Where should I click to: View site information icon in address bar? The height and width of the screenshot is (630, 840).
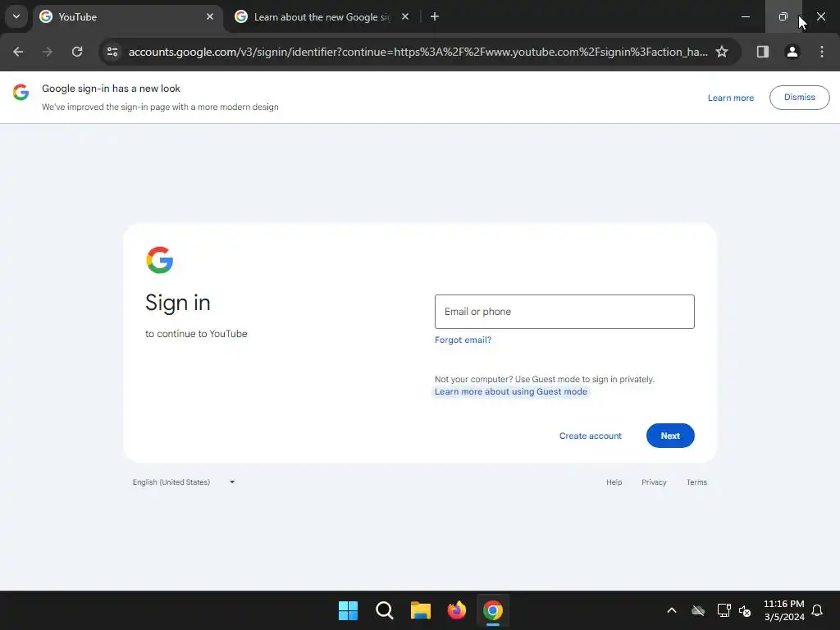point(112,52)
